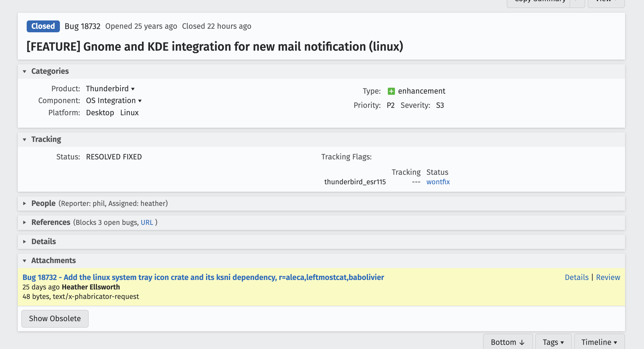Open the linux system tray attachment link
Viewport: 644px width, 349px height.
tap(203, 277)
